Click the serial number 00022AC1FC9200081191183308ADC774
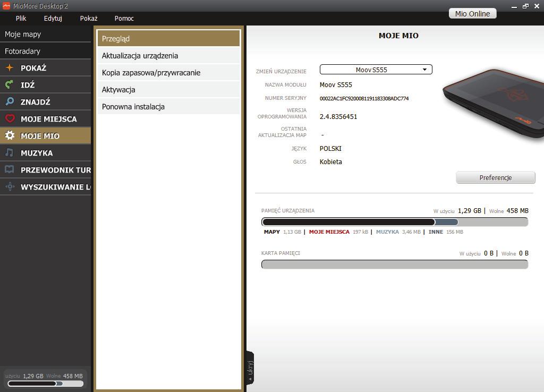544x392 pixels. tap(364, 98)
